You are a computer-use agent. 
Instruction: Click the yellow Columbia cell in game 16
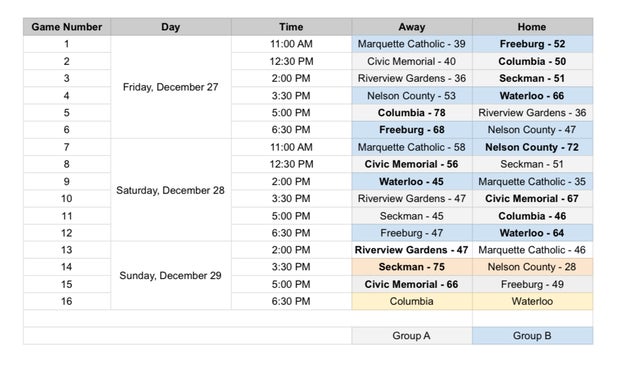point(412,301)
